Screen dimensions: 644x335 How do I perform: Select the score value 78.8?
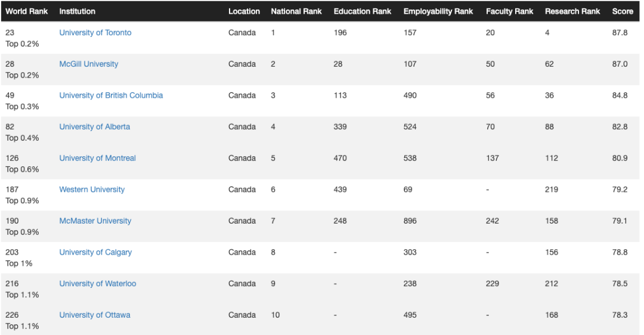click(x=620, y=253)
